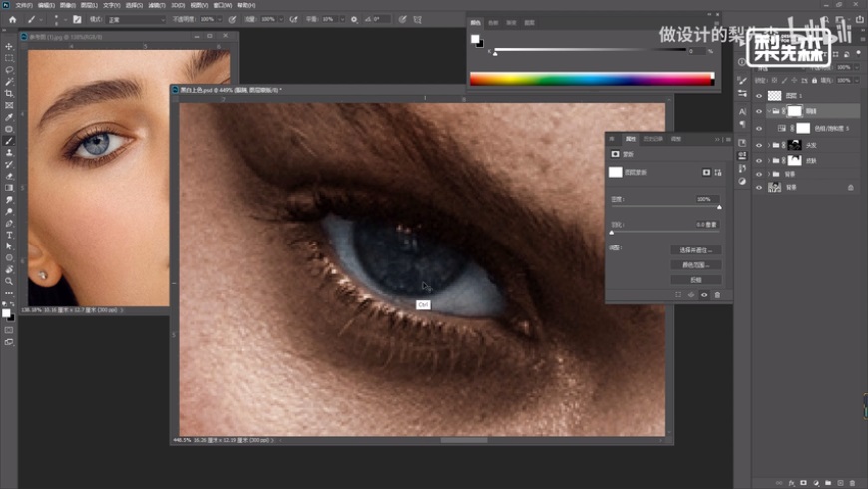Open the brush settings panel toggle icon
Viewport: 868px width, 489px height.
pos(77,18)
